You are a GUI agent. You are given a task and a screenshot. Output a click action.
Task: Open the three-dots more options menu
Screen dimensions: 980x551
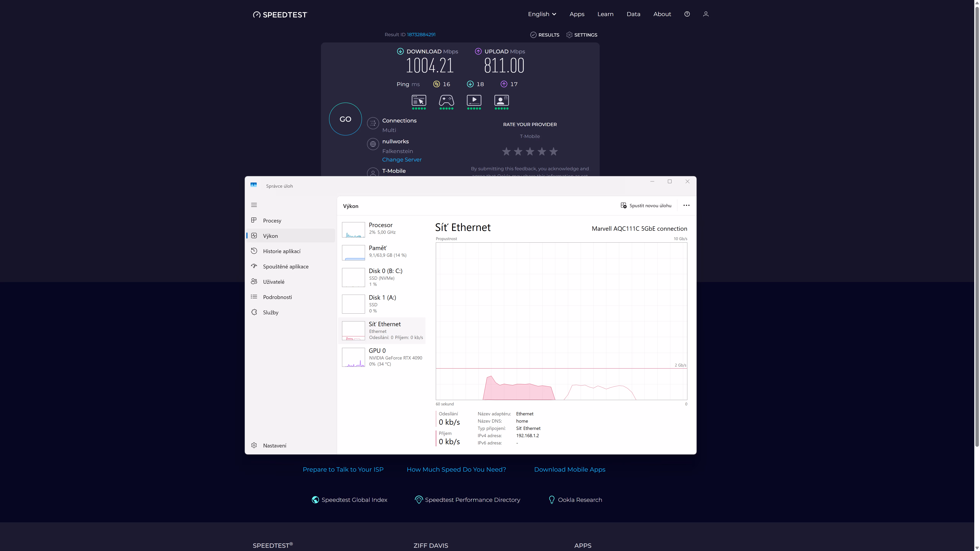click(686, 205)
